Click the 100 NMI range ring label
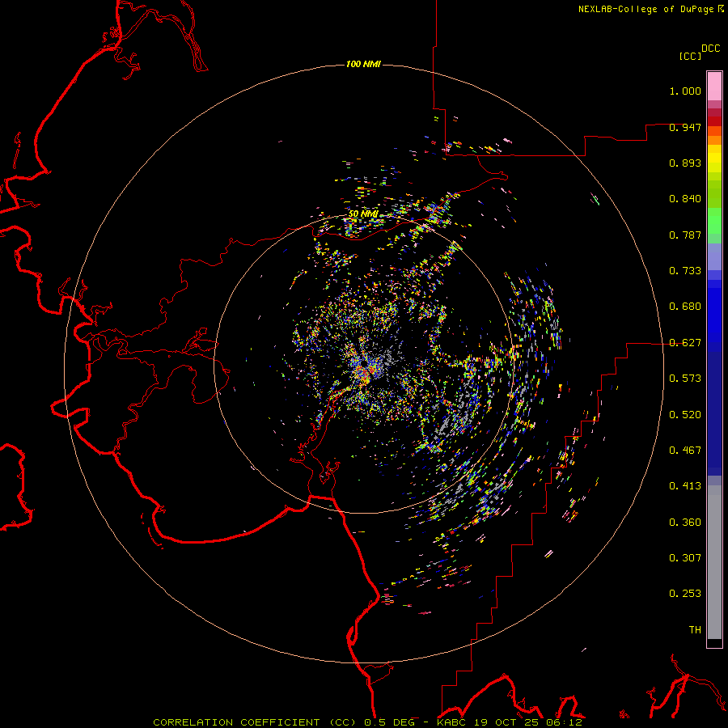The height and width of the screenshot is (728, 728). (363, 64)
